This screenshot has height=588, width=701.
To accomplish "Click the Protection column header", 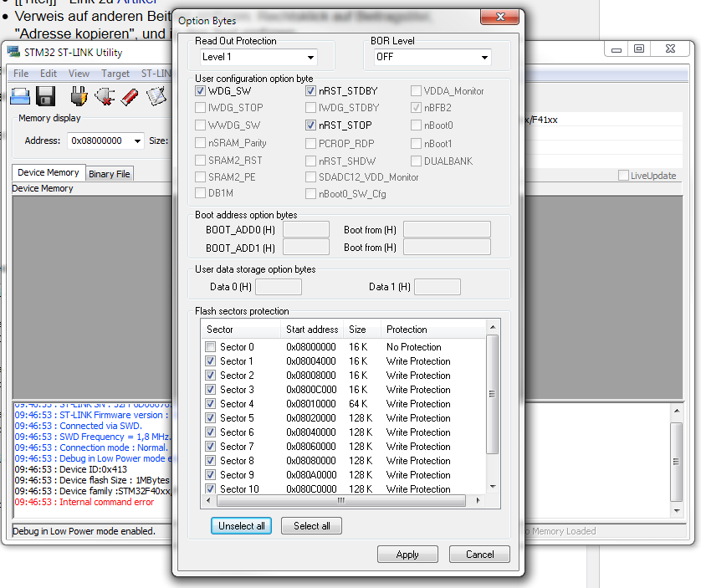I will (x=407, y=330).
